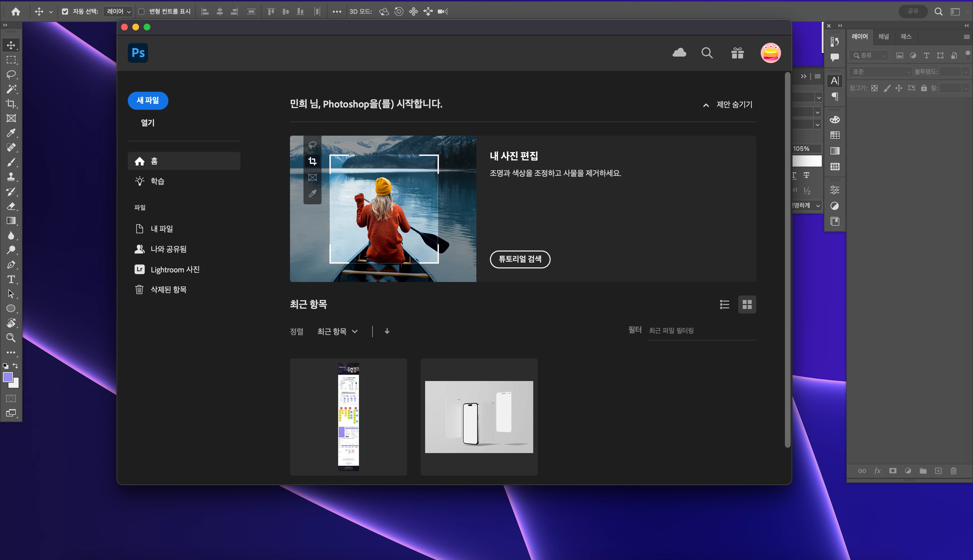Click the 튜토리얼 검색 button
The image size is (973, 560).
pyautogui.click(x=520, y=259)
